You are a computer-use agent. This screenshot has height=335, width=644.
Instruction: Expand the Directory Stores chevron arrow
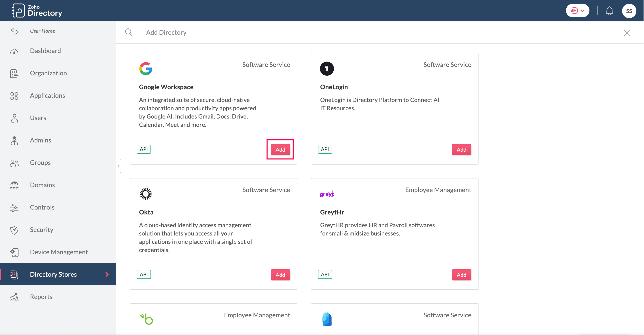(x=107, y=274)
